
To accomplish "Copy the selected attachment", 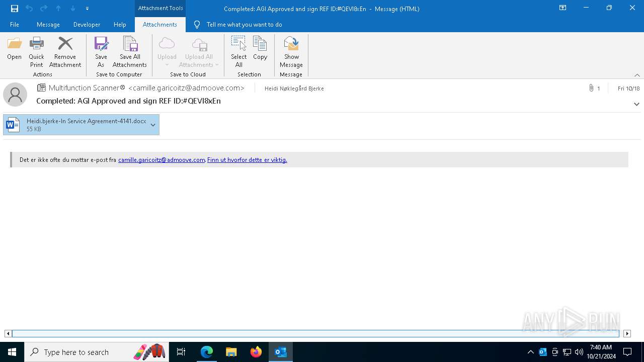I will 260,49.
